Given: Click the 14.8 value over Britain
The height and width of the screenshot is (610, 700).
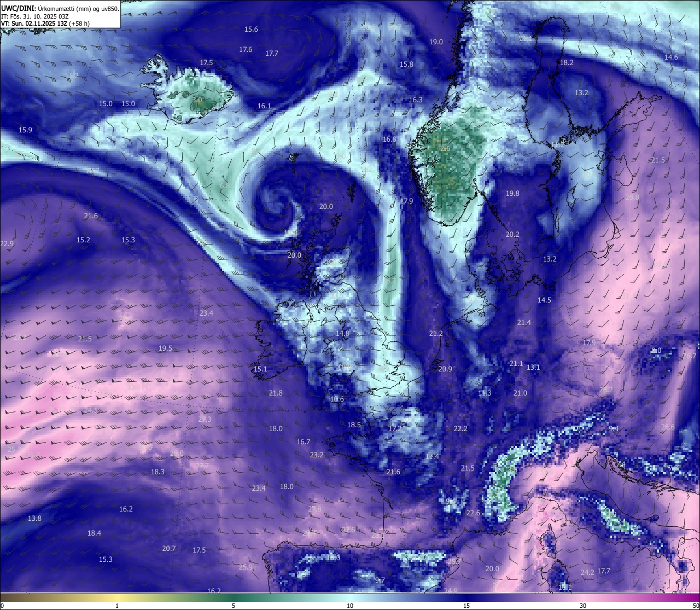Looking at the screenshot, I should tap(342, 334).
